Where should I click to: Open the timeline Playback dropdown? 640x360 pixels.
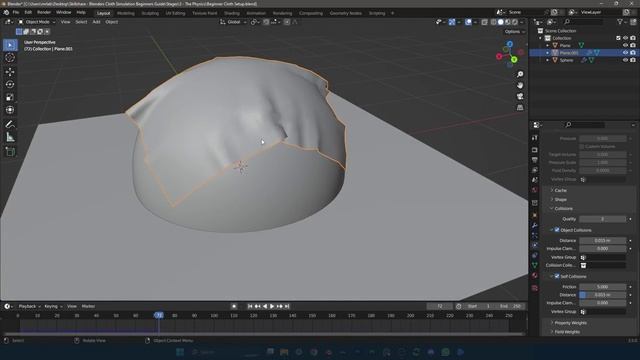tap(29, 306)
